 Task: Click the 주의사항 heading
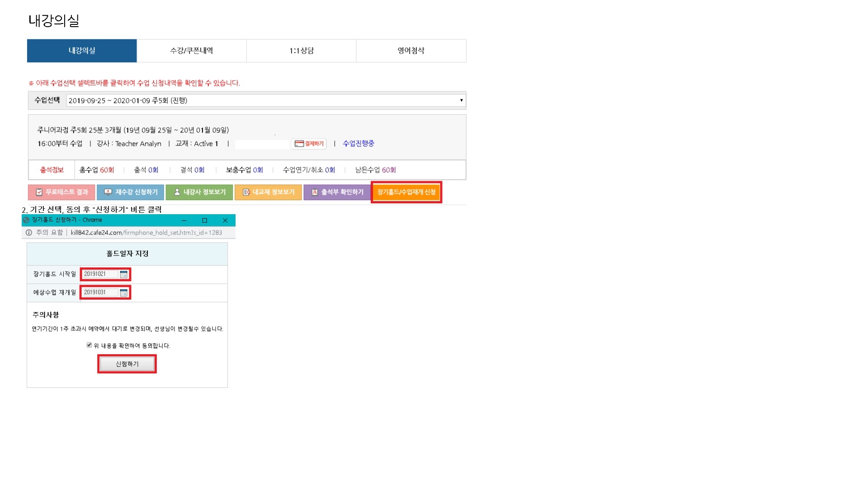click(x=46, y=314)
